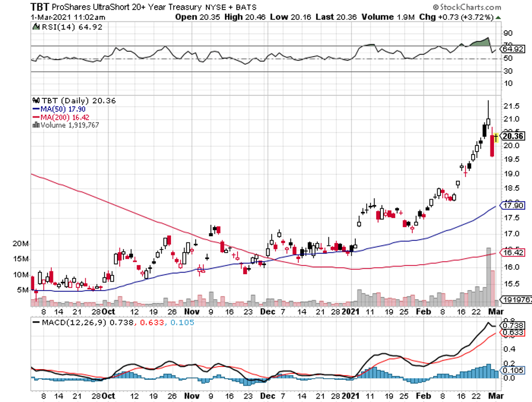The image size is (532, 402).
Task: Click Oct on the MACD panel date axis
Action: [x=109, y=396]
